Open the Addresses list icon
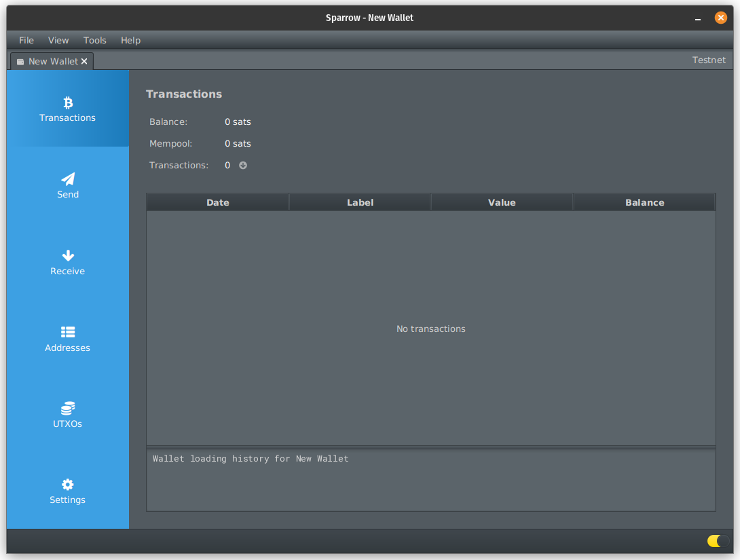This screenshot has width=740, height=560. (x=68, y=333)
